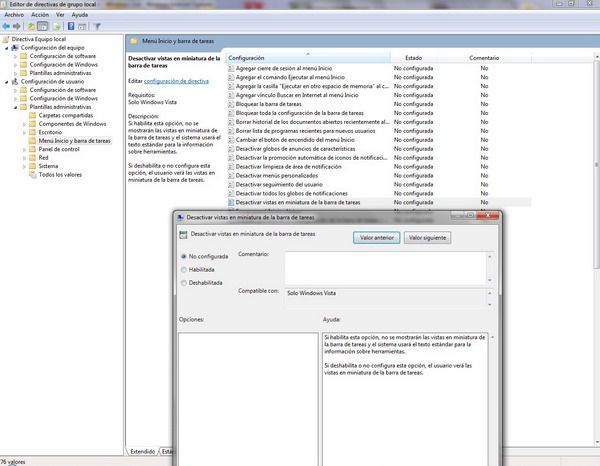Screen dimensions: 600x466
Task: Click the Back arrow toolbar icon
Action: tap(7, 27)
